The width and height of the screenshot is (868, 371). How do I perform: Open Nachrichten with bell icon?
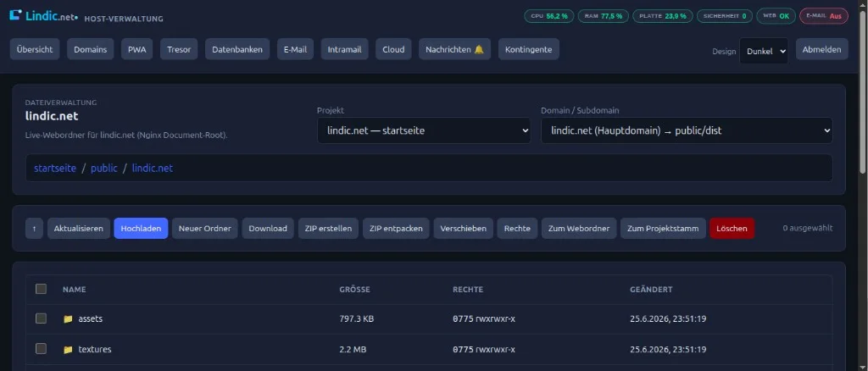coord(454,49)
